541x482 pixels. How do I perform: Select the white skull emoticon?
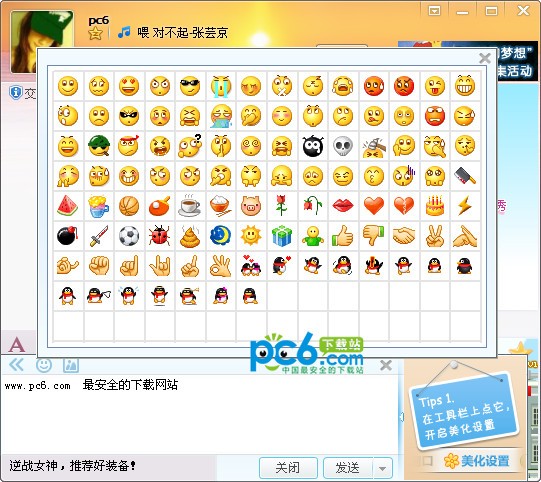(x=343, y=146)
